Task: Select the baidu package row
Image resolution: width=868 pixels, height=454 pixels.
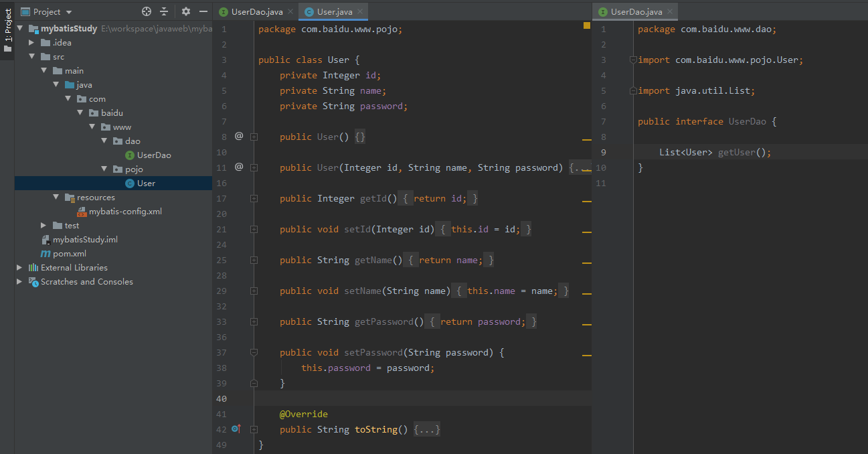Action: pyautogui.click(x=113, y=113)
